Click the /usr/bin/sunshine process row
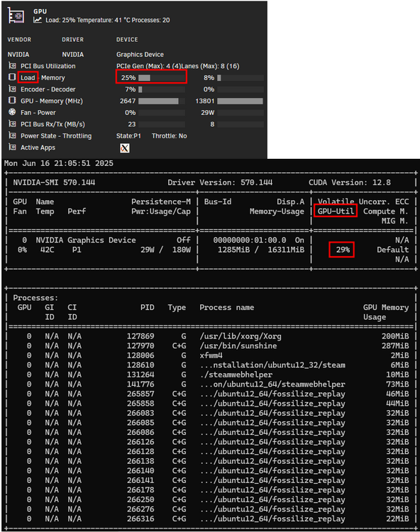The image size is (420, 532). click(210, 345)
